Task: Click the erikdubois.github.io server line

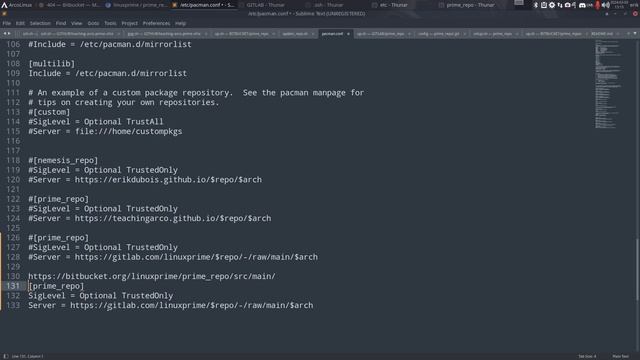Action: point(145,180)
